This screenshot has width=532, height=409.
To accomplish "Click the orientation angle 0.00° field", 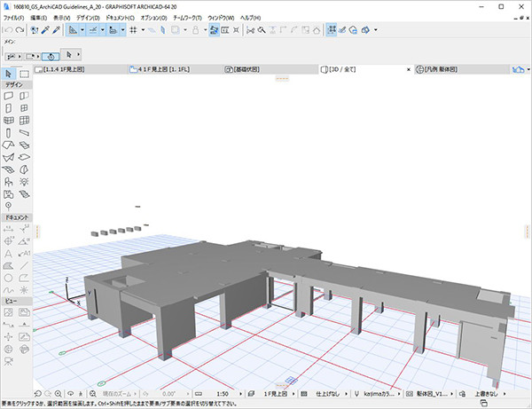I will [x=168, y=394].
